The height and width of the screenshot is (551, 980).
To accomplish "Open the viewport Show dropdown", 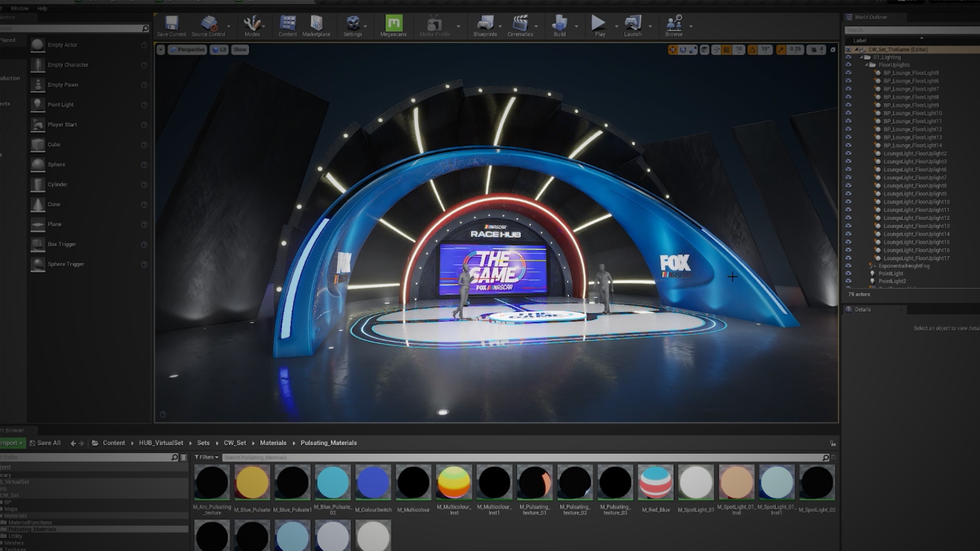I will click(240, 49).
